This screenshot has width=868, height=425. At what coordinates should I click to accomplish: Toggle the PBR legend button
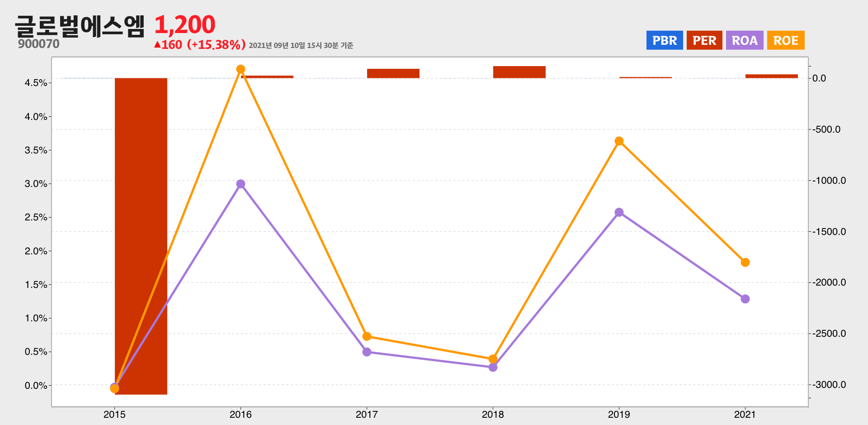point(665,40)
